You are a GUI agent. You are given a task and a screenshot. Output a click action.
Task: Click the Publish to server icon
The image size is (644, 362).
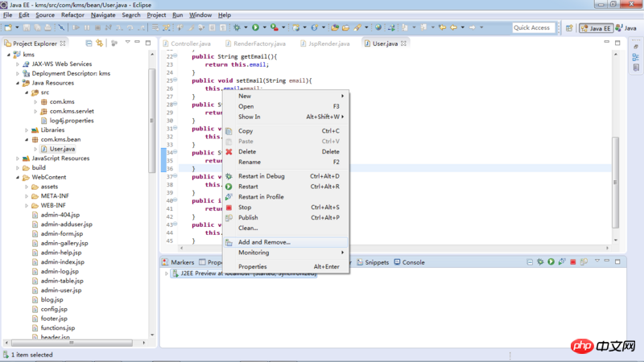pyautogui.click(x=583, y=262)
